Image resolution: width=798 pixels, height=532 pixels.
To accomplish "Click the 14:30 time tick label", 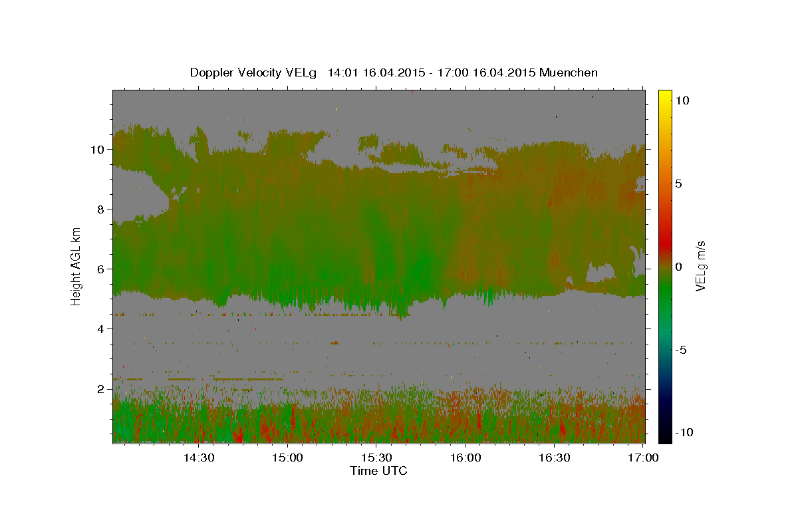I will pyautogui.click(x=198, y=458).
